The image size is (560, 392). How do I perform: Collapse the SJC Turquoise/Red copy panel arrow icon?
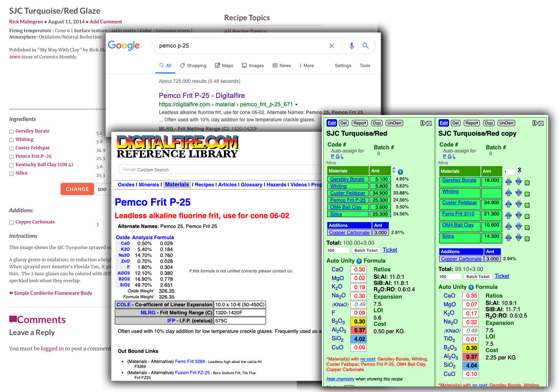click(535, 123)
